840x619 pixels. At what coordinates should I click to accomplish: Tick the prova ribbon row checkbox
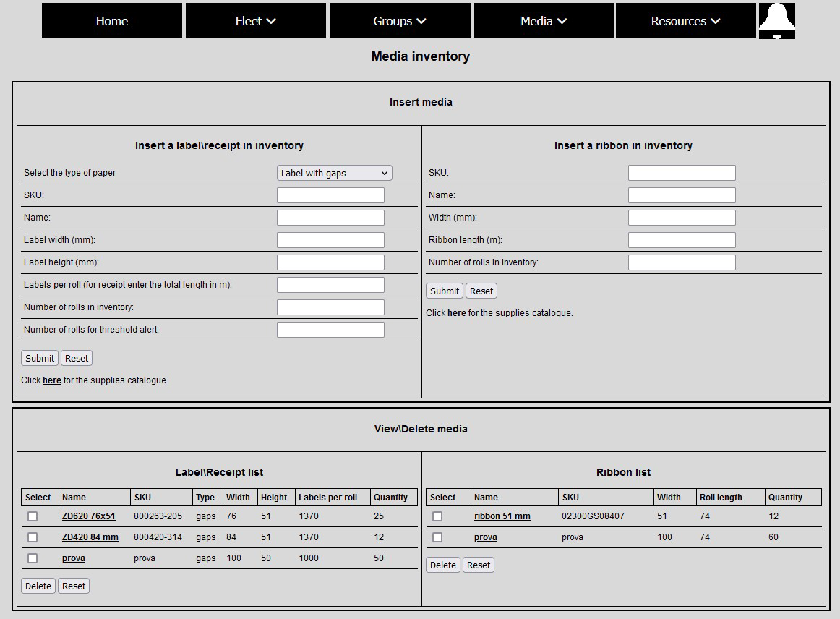click(437, 537)
